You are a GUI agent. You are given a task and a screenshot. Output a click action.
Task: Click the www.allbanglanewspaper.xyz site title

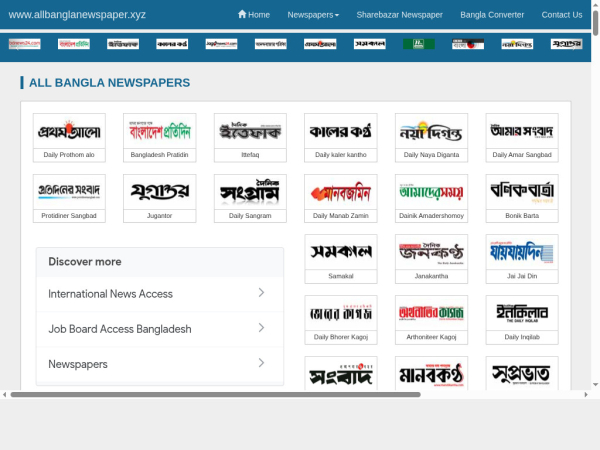click(77, 15)
